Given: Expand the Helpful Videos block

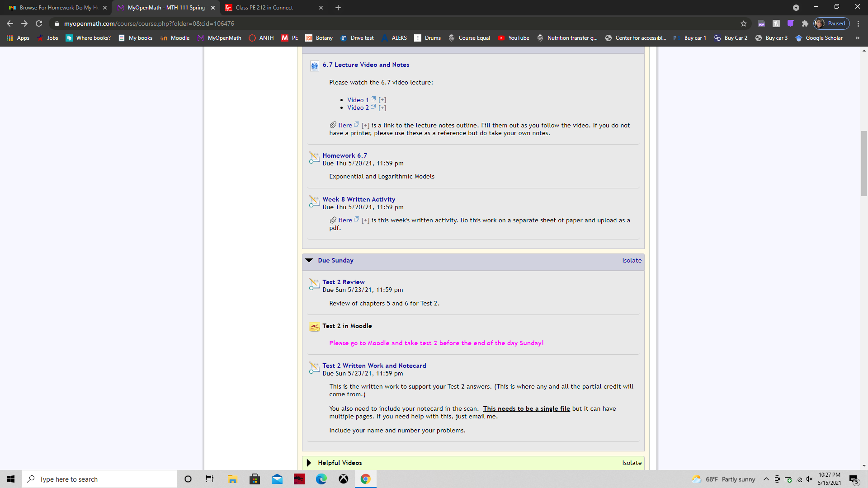Looking at the screenshot, I should click(309, 463).
